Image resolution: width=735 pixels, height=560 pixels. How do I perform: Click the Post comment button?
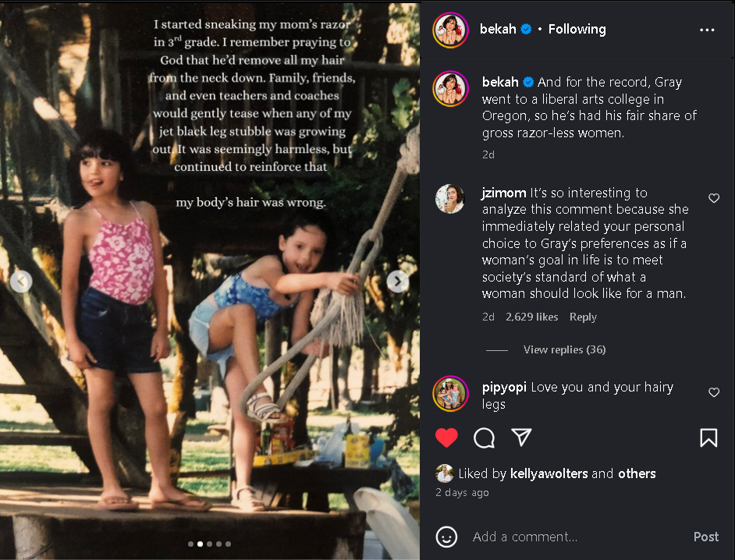(x=706, y=537)
